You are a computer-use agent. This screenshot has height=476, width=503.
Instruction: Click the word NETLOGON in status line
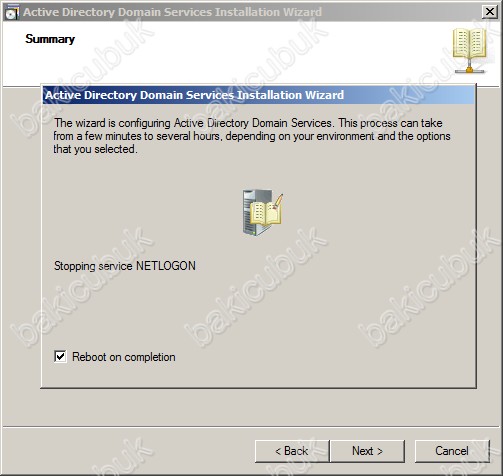point(166,266)
